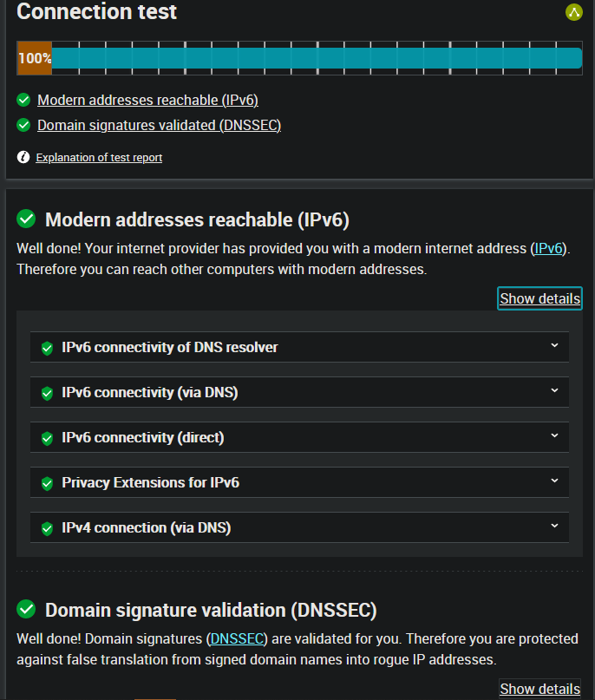
Task: Click the checkmark on the "Privacy Extensions for IPv6" row
Action: click(x=46, y=482)
